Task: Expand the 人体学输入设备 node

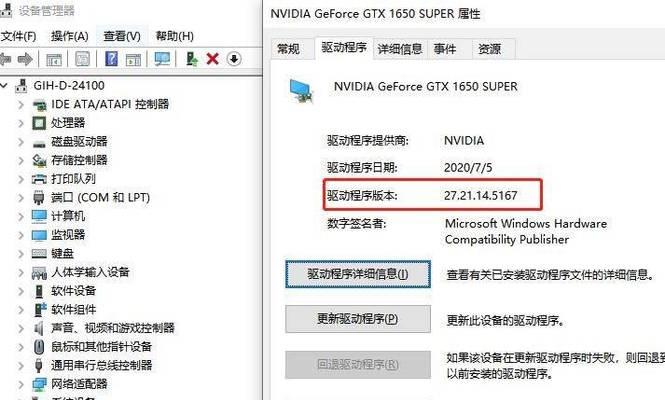Action: pyautogui.click(x=21, y=272)
